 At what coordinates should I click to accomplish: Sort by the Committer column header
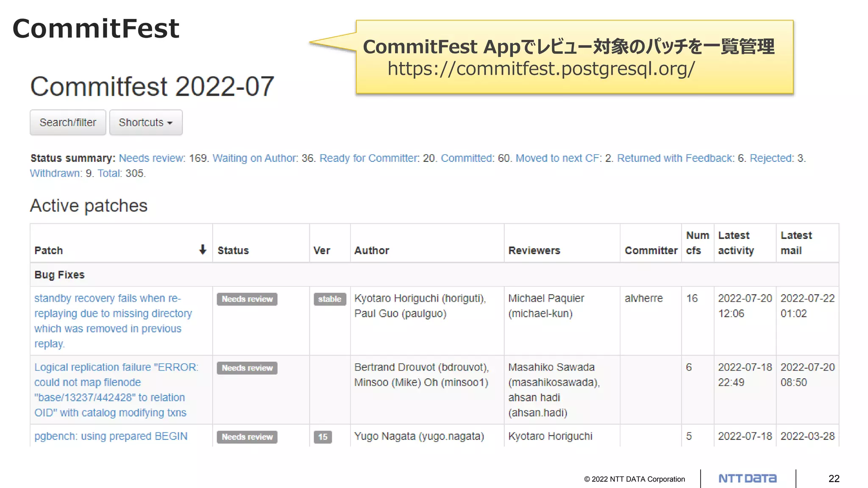click(x=651, y=250)
